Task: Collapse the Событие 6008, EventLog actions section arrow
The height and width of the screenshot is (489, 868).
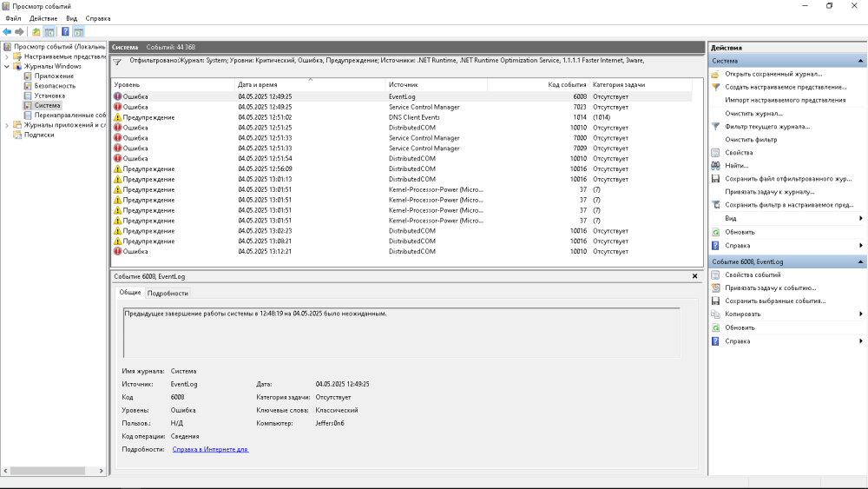Action: click(x=860, y=262)
